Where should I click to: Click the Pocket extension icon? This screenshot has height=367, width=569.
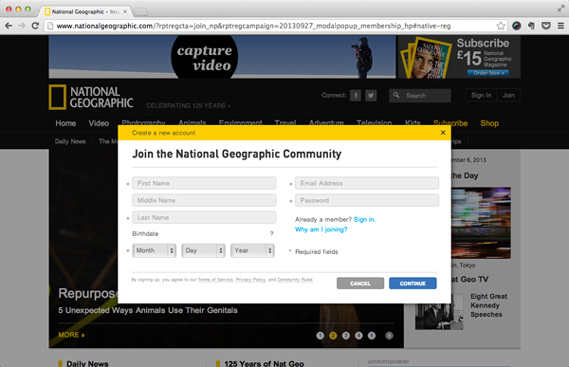pos(546,26)
